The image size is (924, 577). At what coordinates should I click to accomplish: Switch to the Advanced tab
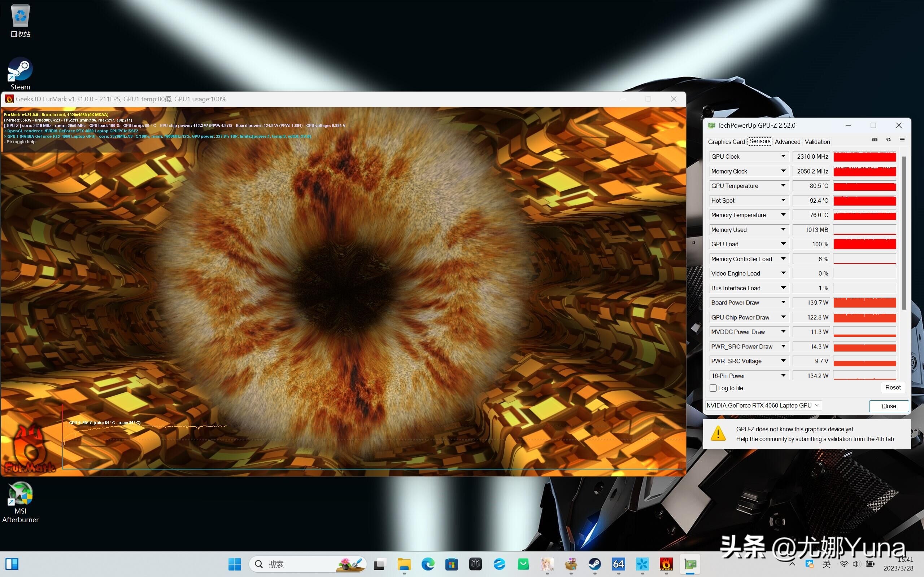tap(787, 142)
